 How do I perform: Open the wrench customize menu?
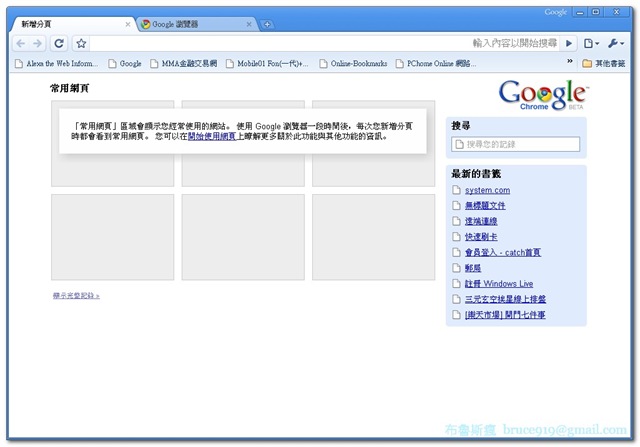616,43
